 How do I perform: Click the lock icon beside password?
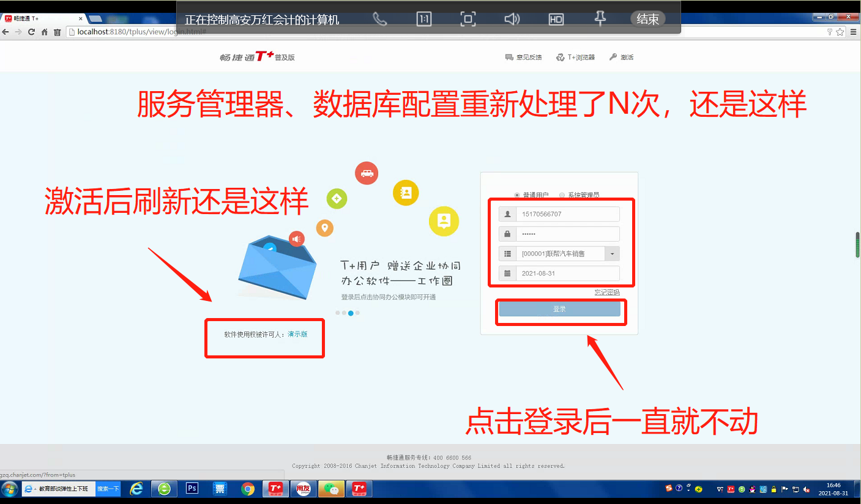click(507, 234)
